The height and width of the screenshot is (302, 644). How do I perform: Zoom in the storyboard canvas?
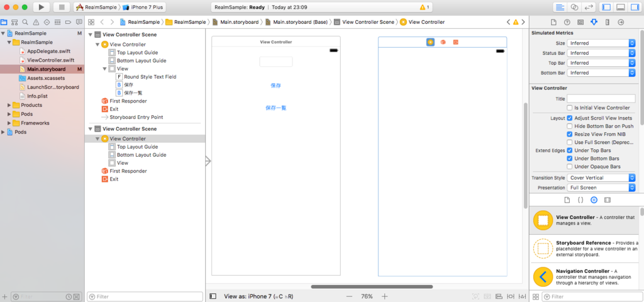point(385,296)
